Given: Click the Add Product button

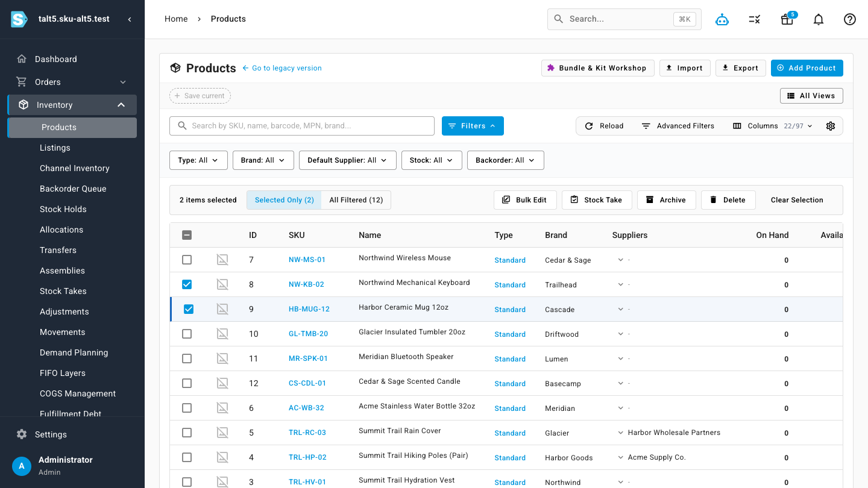Looking at the screenshot, I should coord(807,68).
